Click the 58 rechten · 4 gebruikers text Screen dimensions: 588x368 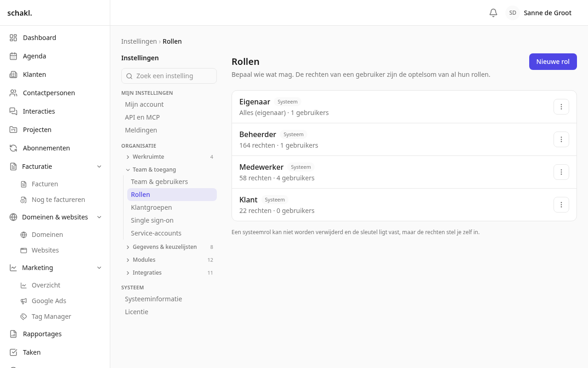click(x=277, y=178)
